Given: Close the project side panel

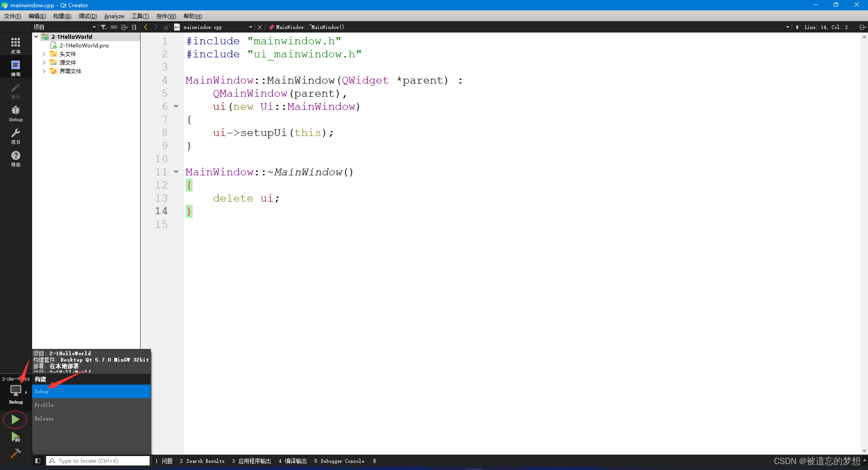Looking at the screenshot, I should 134,27.
